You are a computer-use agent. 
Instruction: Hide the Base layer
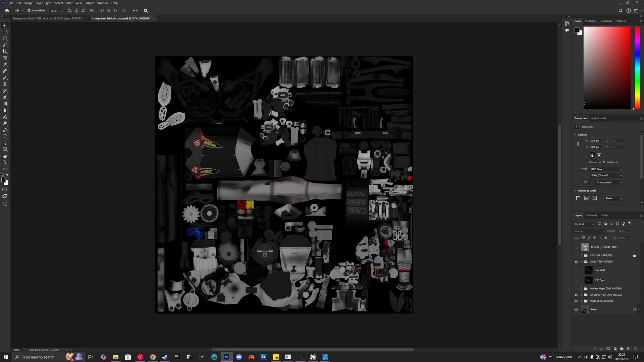[576, 310]
